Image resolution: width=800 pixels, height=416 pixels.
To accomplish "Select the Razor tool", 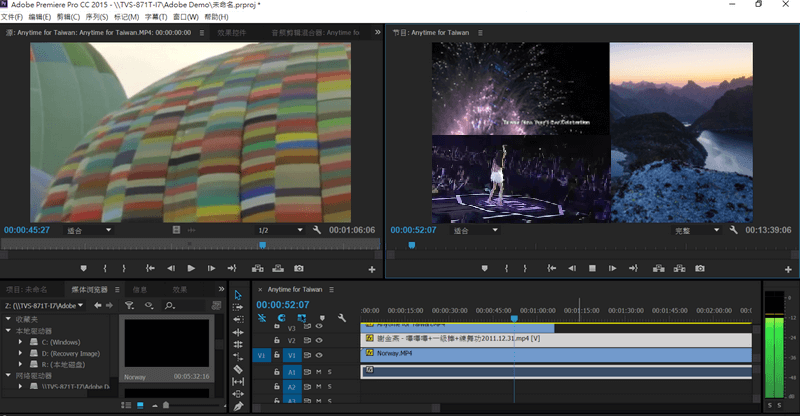I will tap(238, 369).
